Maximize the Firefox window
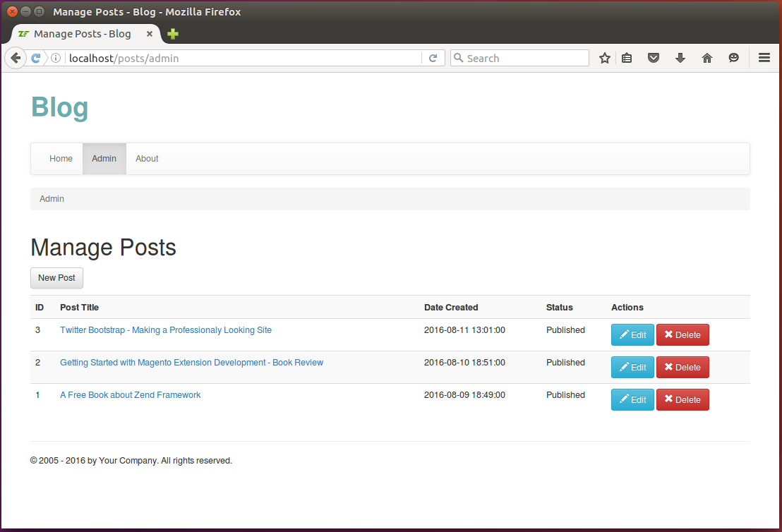The image size is (782, 532). click(x=39, y=11)
